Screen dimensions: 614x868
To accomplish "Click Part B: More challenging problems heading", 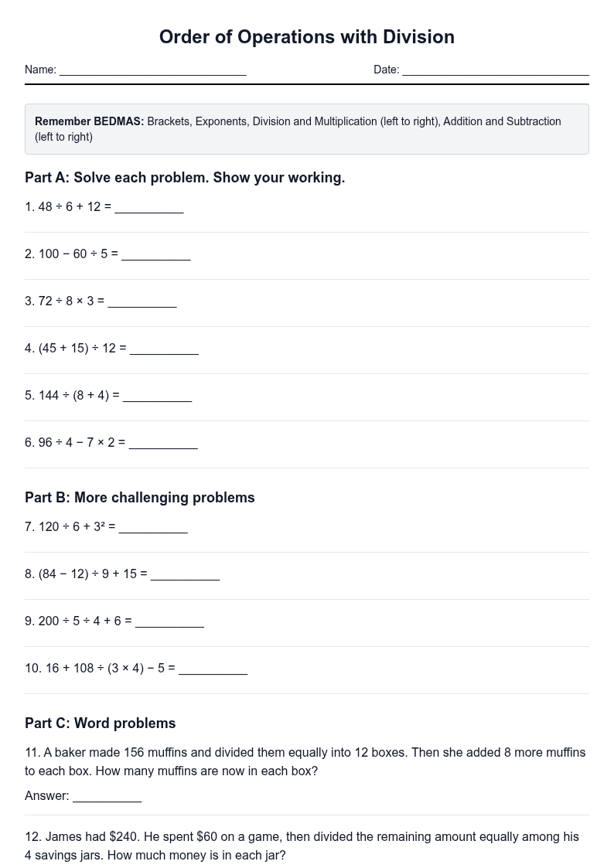I will pos(139,498).
